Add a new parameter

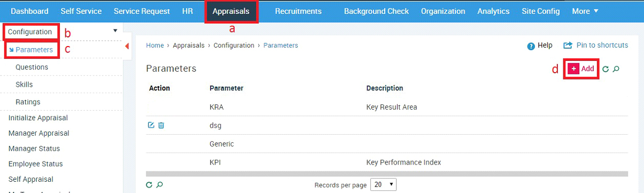(x=581, y=69)
